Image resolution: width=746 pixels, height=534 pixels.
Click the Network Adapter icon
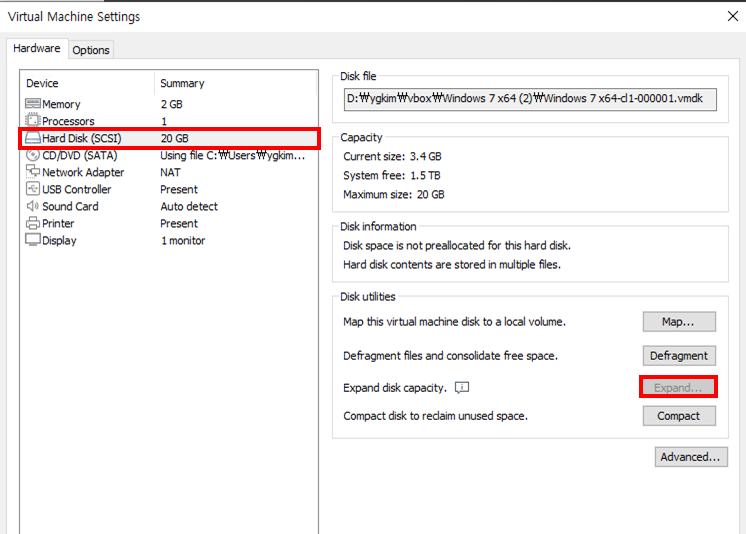pos(33,172)
